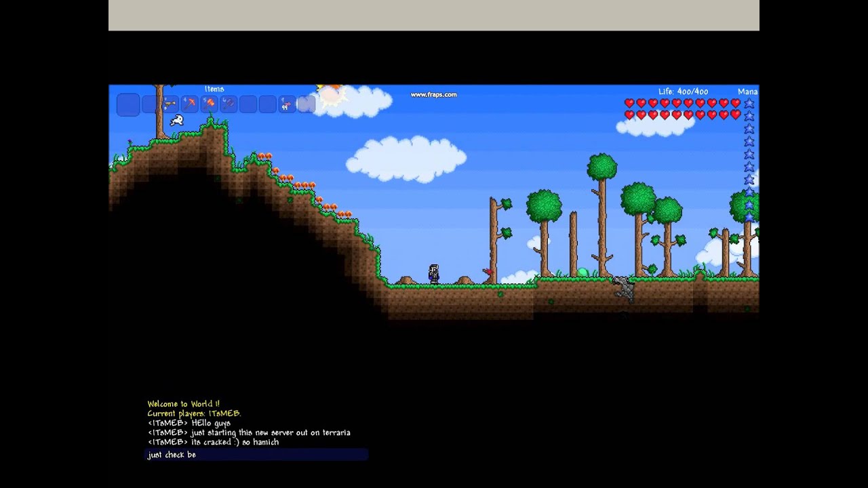
Task: Click the faded last hotbar slot
Action: [x=307, y=104]
